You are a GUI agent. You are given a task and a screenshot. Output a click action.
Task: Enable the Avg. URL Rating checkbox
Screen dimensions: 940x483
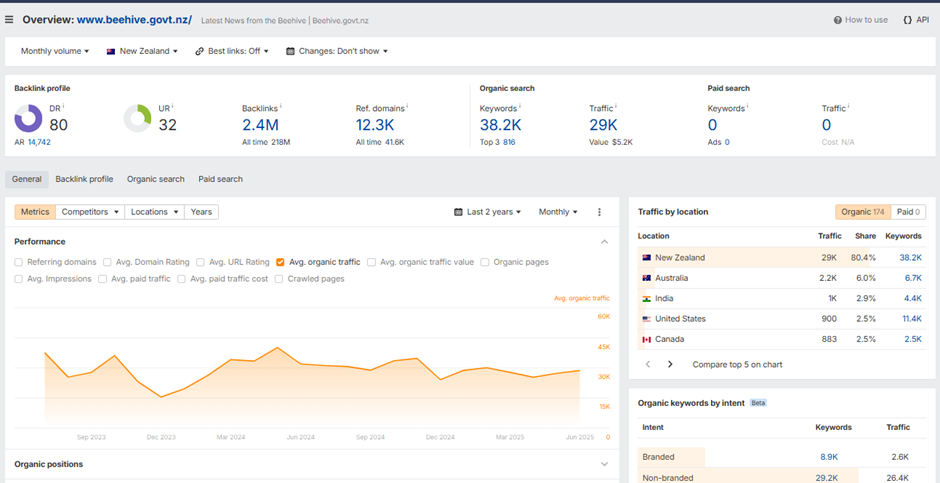[201, 262]
